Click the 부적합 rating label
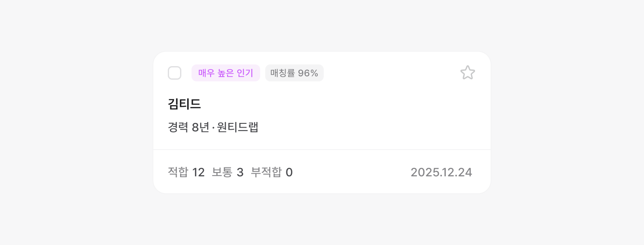The image size is (644, 245). point(266,172)
